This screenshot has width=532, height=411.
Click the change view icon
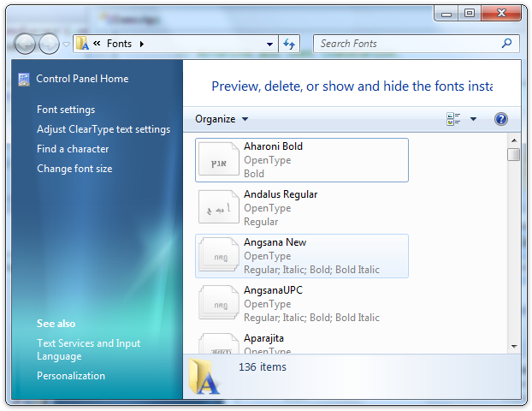click(x=453, y=119)
